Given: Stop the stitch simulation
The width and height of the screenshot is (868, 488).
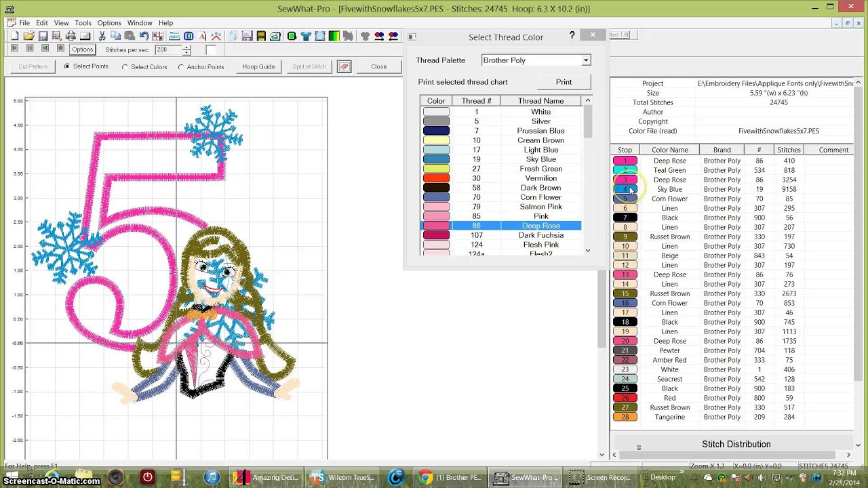Looking at the screenshot, I should (60, 48).
